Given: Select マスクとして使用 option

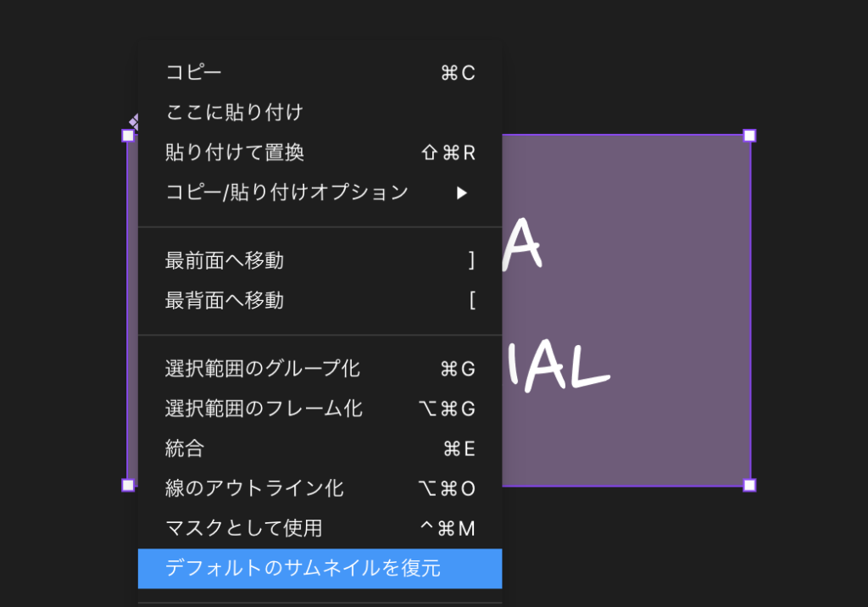Looking at the screenshot, I should pos(243,528).
